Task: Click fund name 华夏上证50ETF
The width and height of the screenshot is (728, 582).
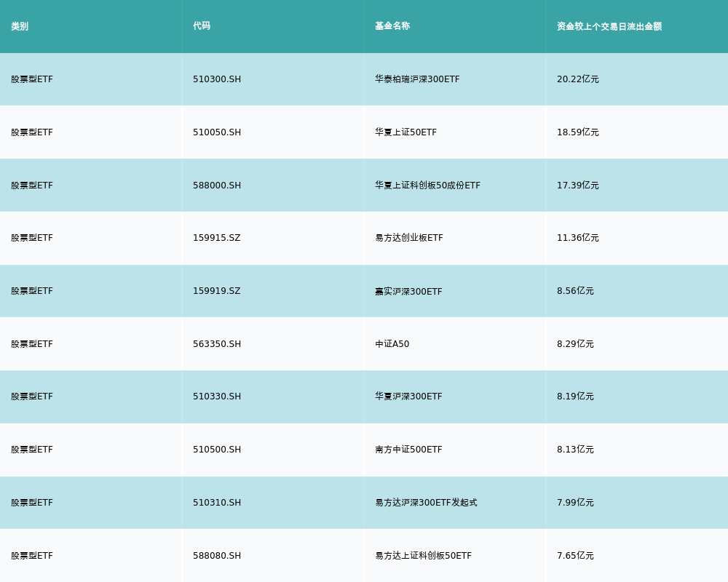Action: (x=405, y=132)
